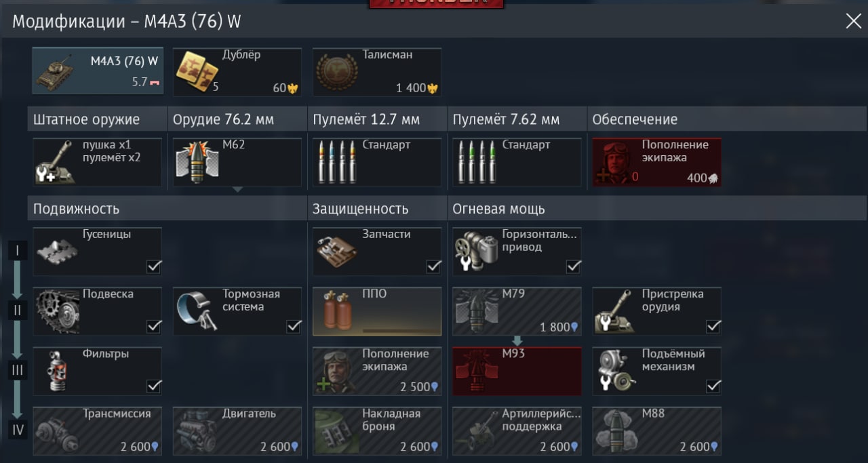This screenshot has height=463, width=868.
Task: Click the Гусеницы tracks icon
Action: (x=57, y=251)
